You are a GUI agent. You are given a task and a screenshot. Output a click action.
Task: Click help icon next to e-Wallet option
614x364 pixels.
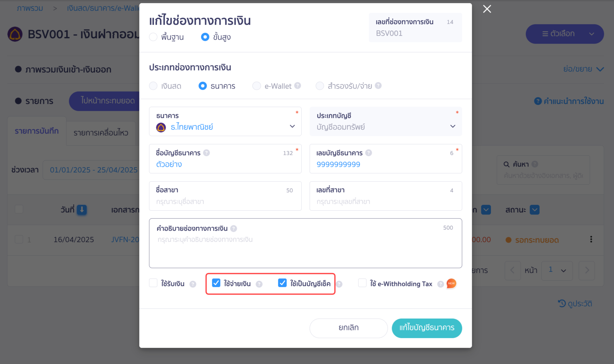pyautogui.click(x=298, y=86)
